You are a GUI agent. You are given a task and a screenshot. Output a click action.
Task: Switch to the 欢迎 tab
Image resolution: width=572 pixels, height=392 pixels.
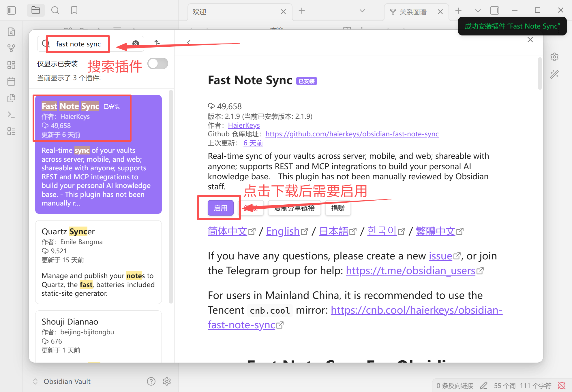239,12
